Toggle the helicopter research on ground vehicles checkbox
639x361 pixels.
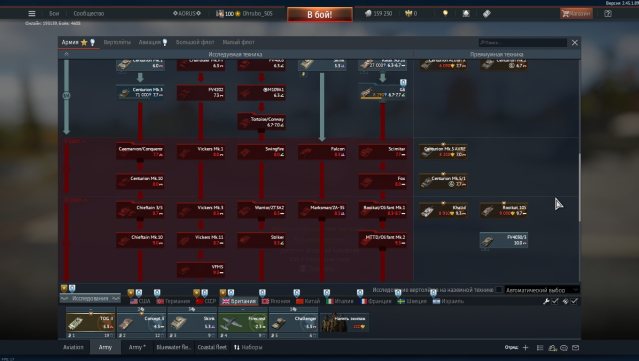499,290
